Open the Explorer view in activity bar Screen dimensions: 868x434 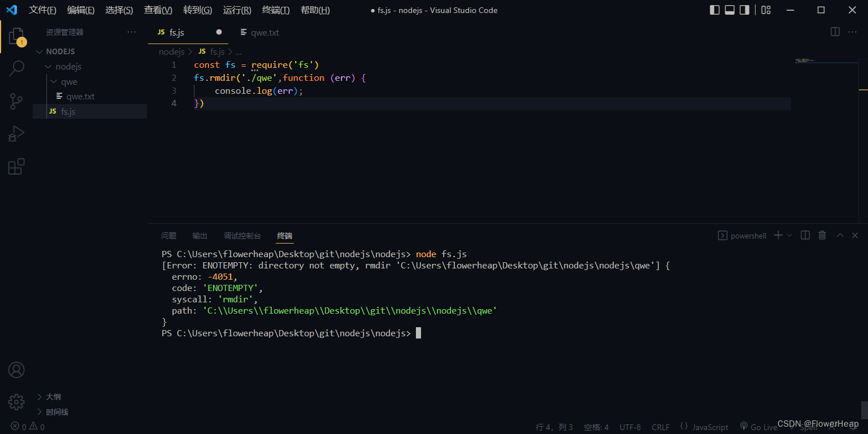click(x=16, y=37)
